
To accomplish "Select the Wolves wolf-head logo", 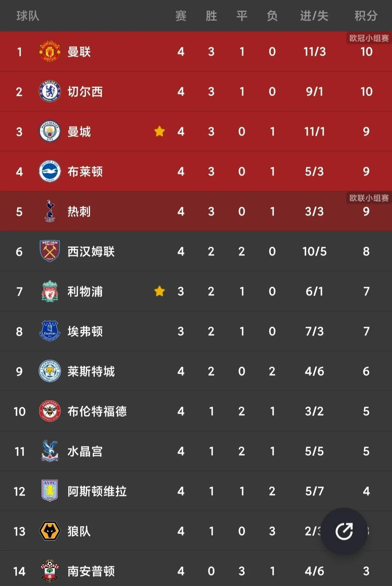I will pos(50,531).
